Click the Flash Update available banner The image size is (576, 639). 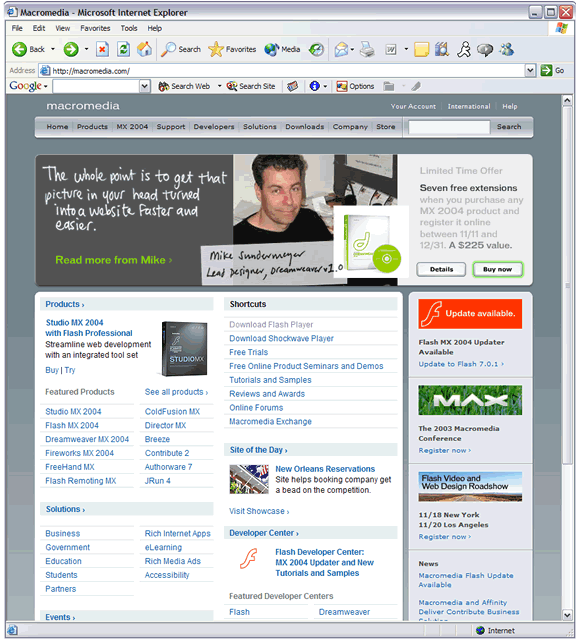[470, 314]
